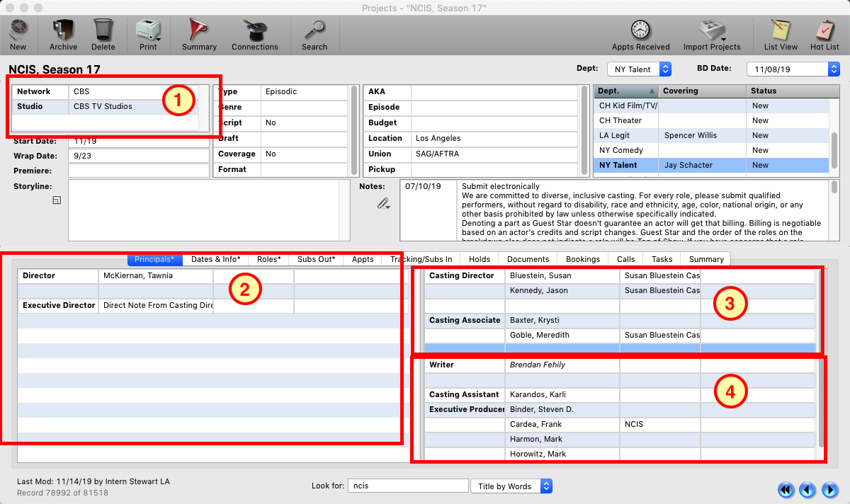The width and height of the screenshot is (850, 504).
Task: Click the Network value CBS
Action: click(81, 91)
